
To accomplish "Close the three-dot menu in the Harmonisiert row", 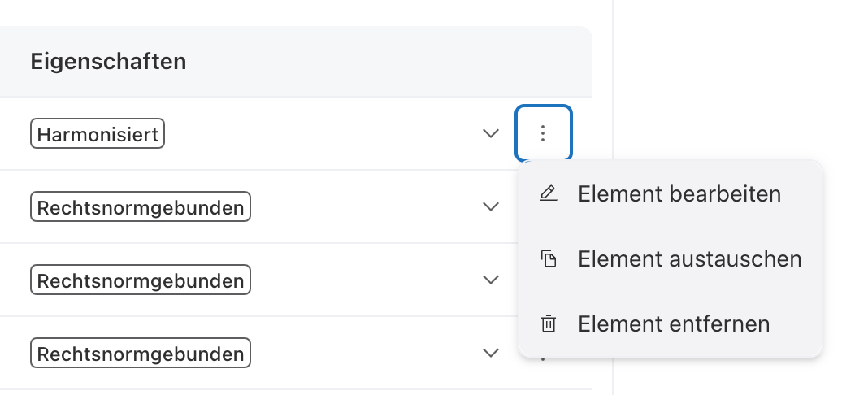I will pos(544,133).
